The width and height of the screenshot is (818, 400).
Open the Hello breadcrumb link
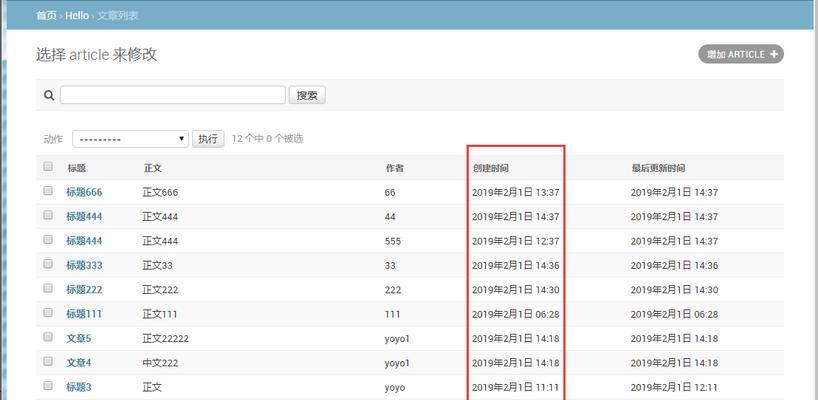(77, 16)
